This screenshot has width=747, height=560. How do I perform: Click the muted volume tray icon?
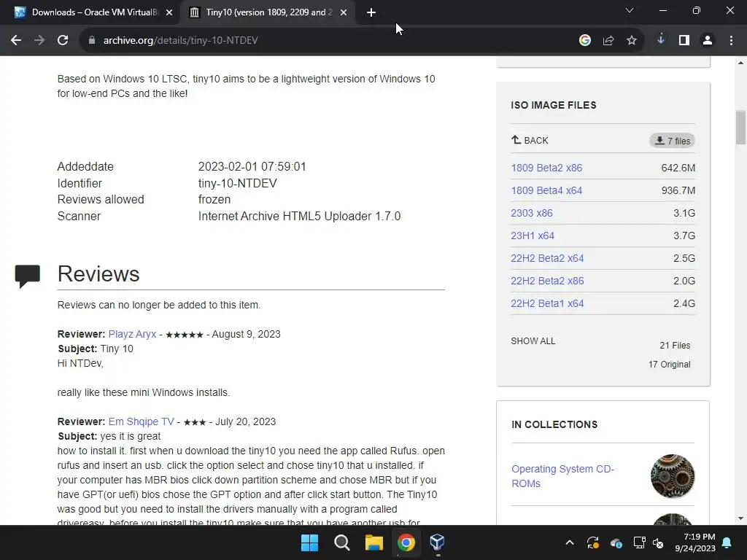[x=659, y=542]
